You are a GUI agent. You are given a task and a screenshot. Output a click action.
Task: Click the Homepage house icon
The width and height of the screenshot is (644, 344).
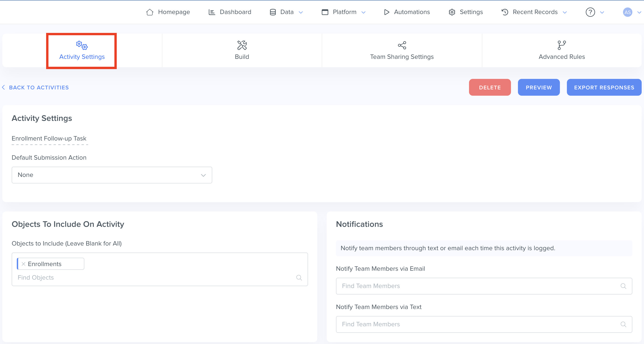coord(150,12)
